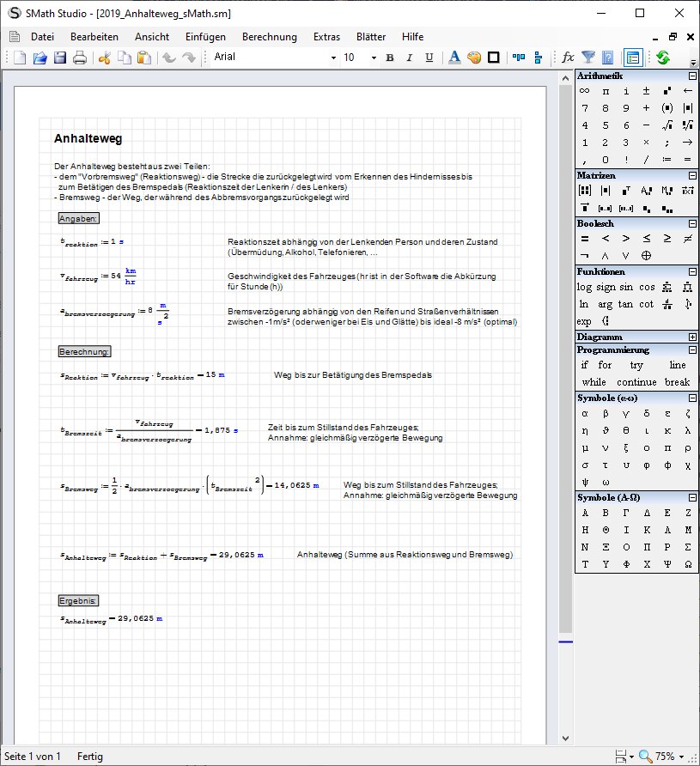Save the worksheet using the floppy disk icon
Viewport: 700px width, 766px height.
[x=59, y=58]
